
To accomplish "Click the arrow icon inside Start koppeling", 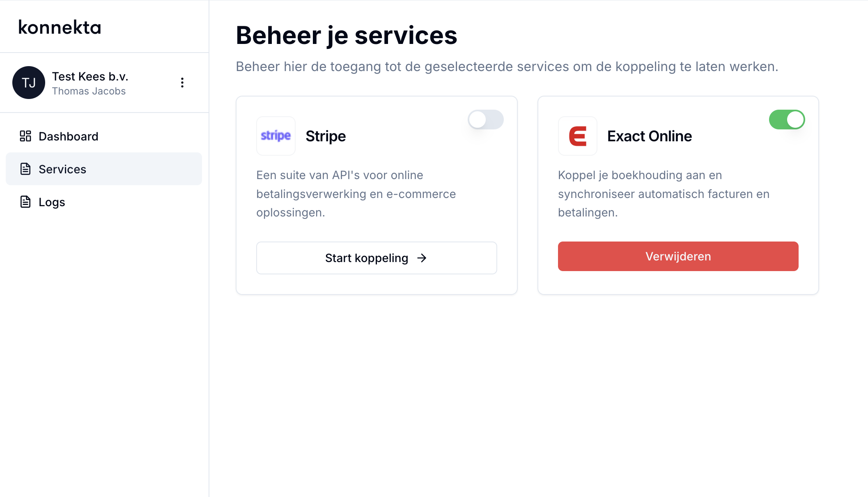I will [422, 258].
